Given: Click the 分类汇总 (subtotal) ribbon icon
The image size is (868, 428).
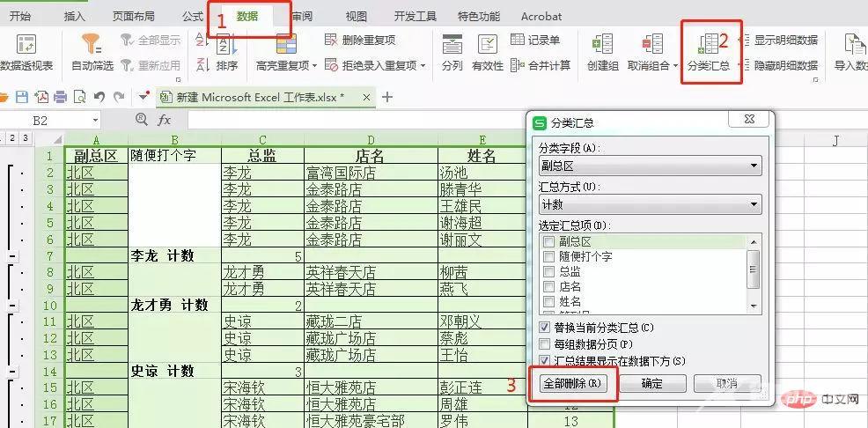Looking at the screenshot, I should (709, 46).
